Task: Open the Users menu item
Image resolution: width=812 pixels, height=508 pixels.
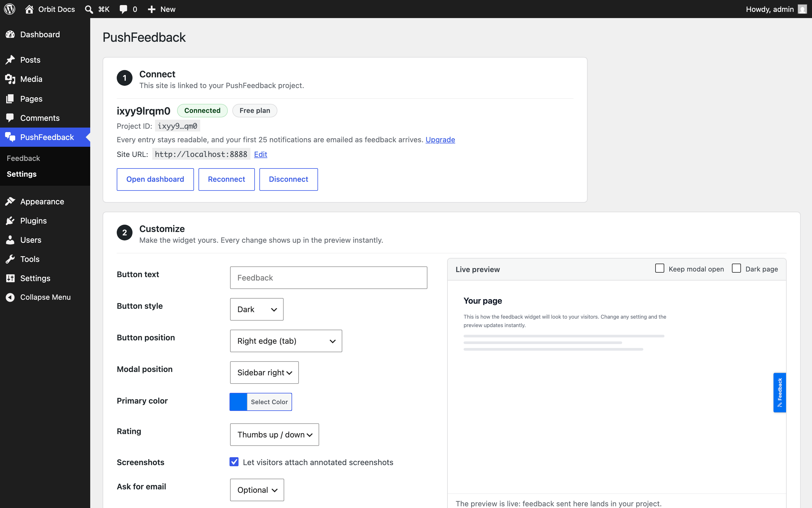Action: click(45, 240)
